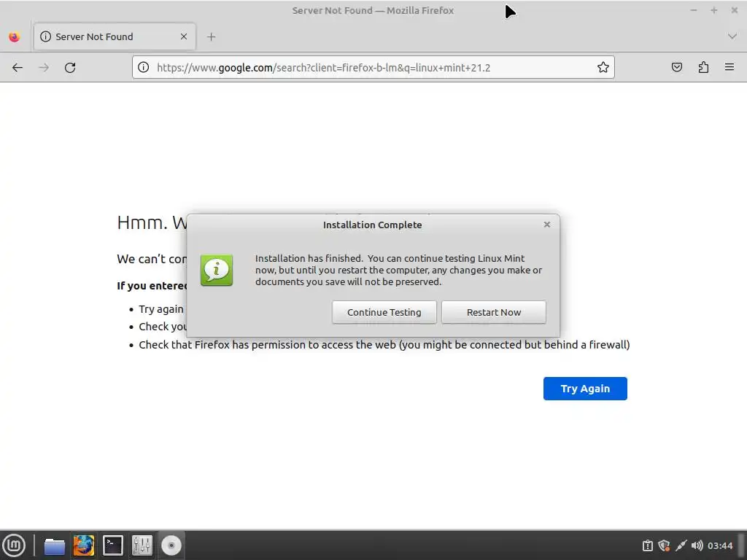Choose Restart Now in the dialog

click(494, 312)
